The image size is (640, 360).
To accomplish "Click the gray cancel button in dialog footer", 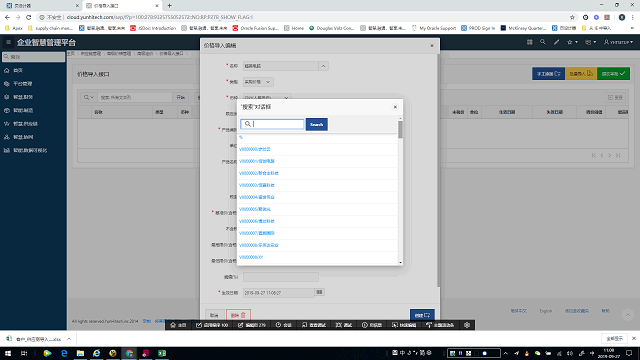I will [x=214, y=315].
